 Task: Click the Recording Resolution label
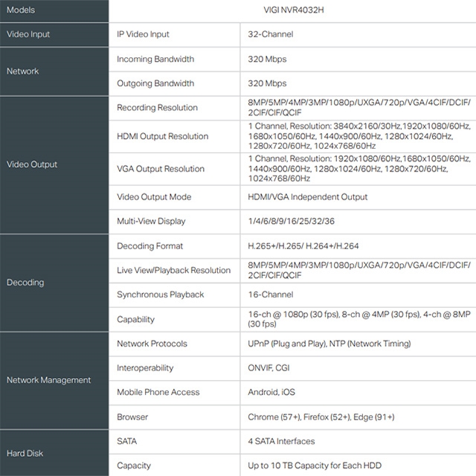[157, 107]
